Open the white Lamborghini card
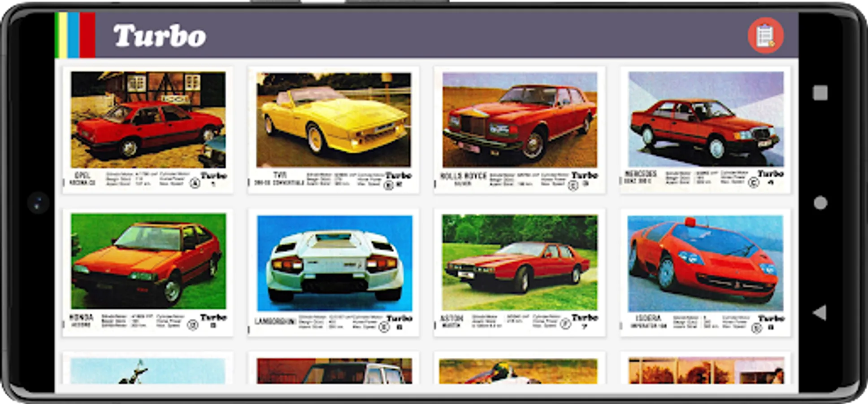 334,272
